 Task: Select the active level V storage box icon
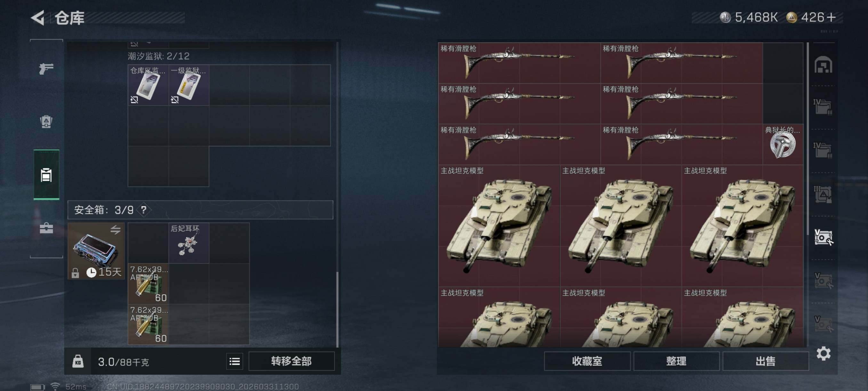(823, 237)
